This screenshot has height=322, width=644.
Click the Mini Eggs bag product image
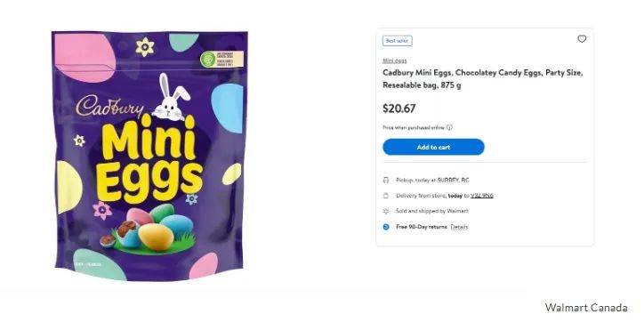(149, 156)
